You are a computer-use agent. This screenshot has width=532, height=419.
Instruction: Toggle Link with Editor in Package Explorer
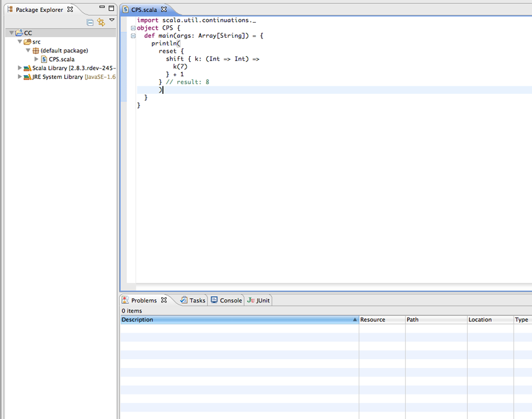101,22
